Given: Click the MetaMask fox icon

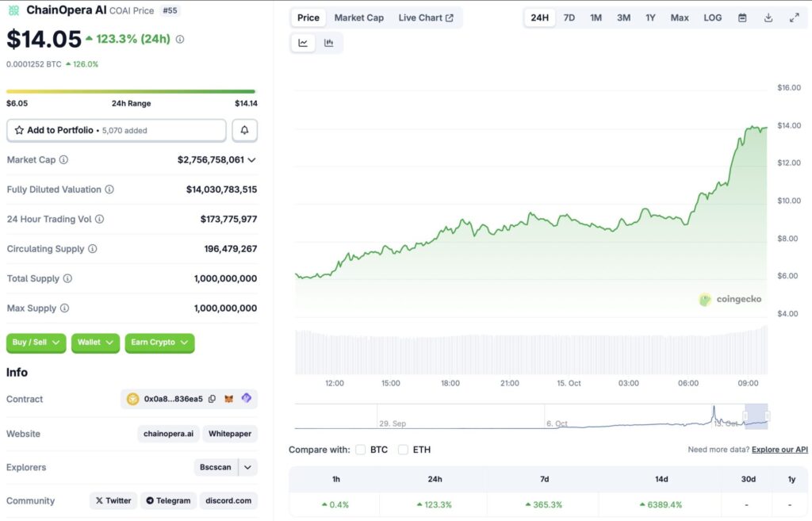Looking at the screenshot, I should (x=229, y=399).
